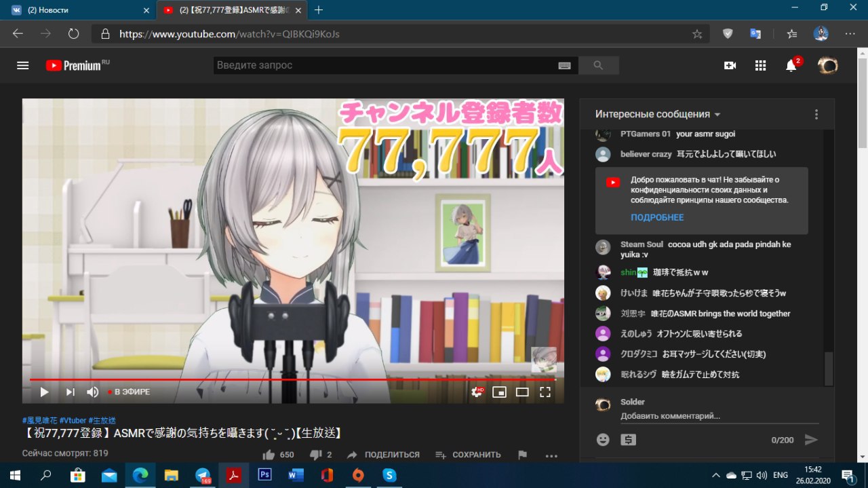868x488 pixels.
Task: Click the #生放送 hashtag link
Action: (x=102, y=420)
